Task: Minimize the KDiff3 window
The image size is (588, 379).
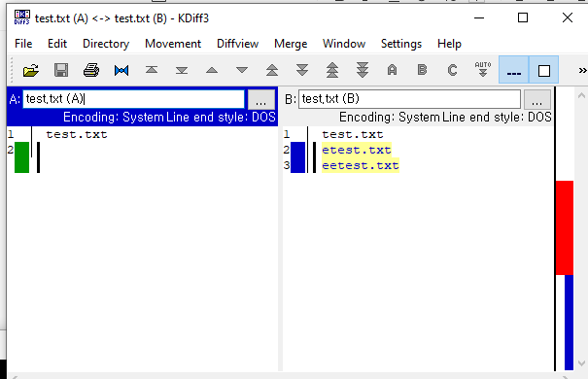Action: click(x=479, y=17)
